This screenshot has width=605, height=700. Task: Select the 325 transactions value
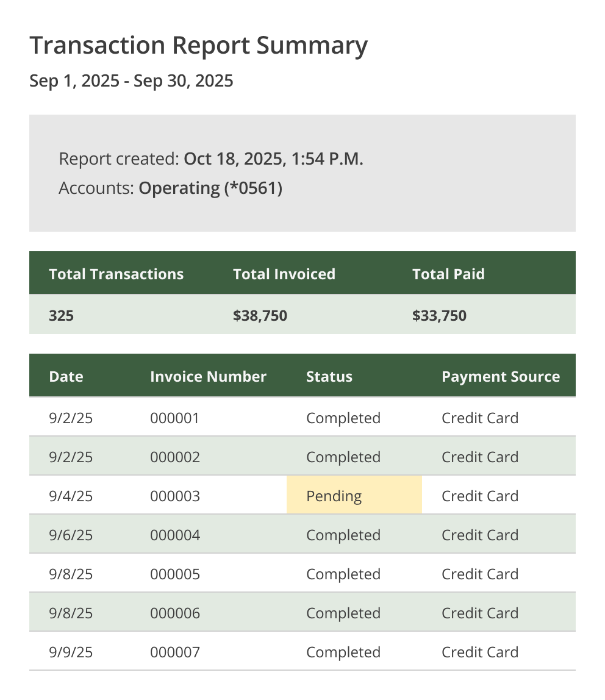[x=61, y=315]
